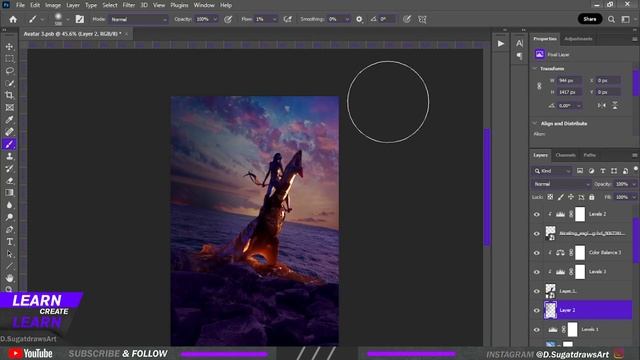This screenshot has width=640, height=360.
Task: Select the Crop tool
Action: (9, 96)
